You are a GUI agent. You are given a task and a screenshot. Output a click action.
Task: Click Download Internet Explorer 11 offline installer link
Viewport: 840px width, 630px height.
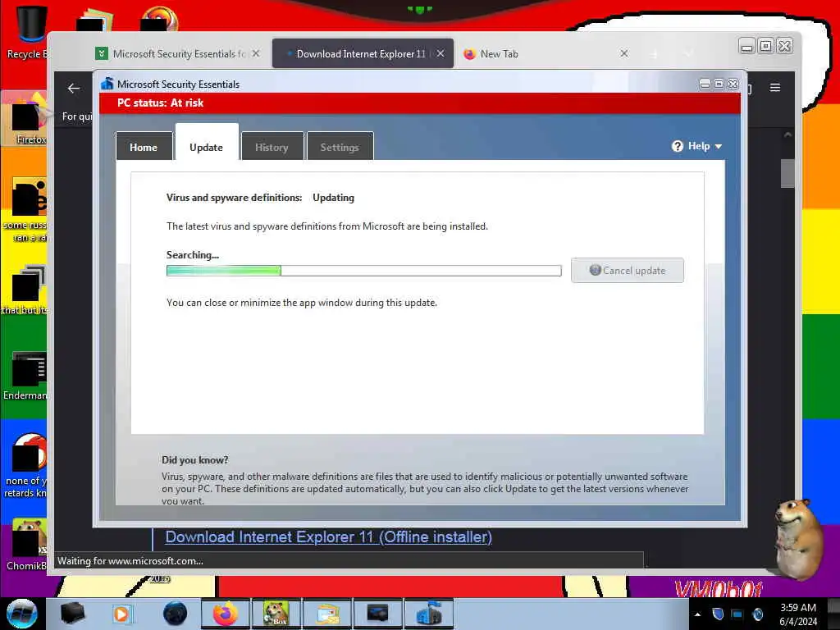328,536
